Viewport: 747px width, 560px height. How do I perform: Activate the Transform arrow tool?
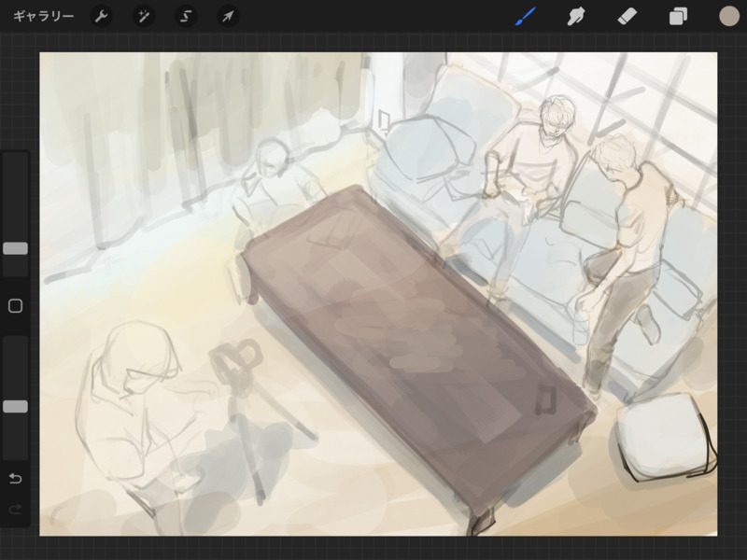pyautogui.click(x=228, y=16)
